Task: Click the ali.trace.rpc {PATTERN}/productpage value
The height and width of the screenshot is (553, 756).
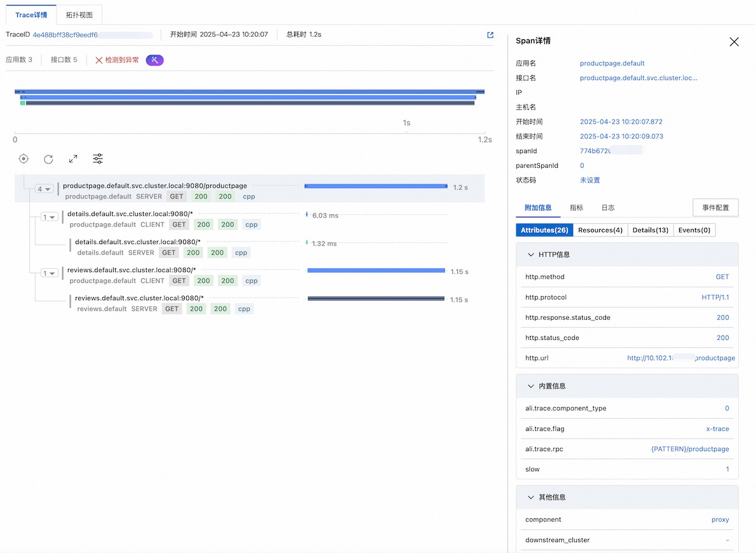Action: coord(690,449)
